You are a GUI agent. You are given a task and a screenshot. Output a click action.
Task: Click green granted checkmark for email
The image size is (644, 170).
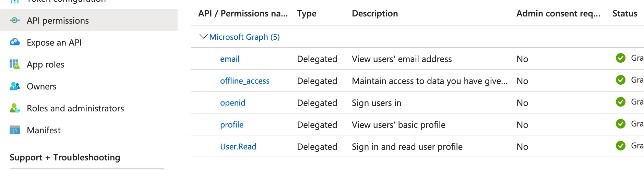(x=621, y=58)
